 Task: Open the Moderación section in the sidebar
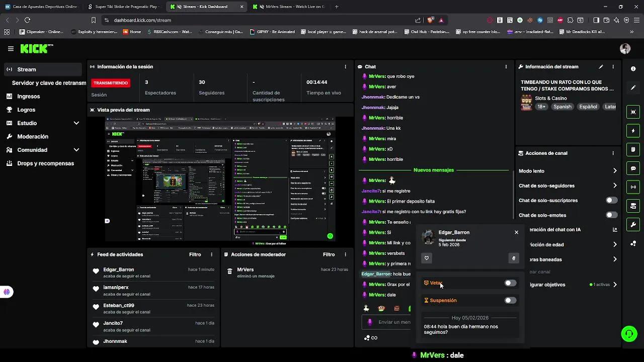point(32,136)
